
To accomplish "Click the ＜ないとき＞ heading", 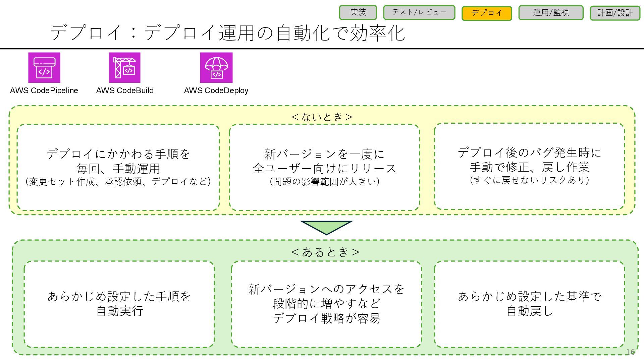I will (x=322, y=117).
